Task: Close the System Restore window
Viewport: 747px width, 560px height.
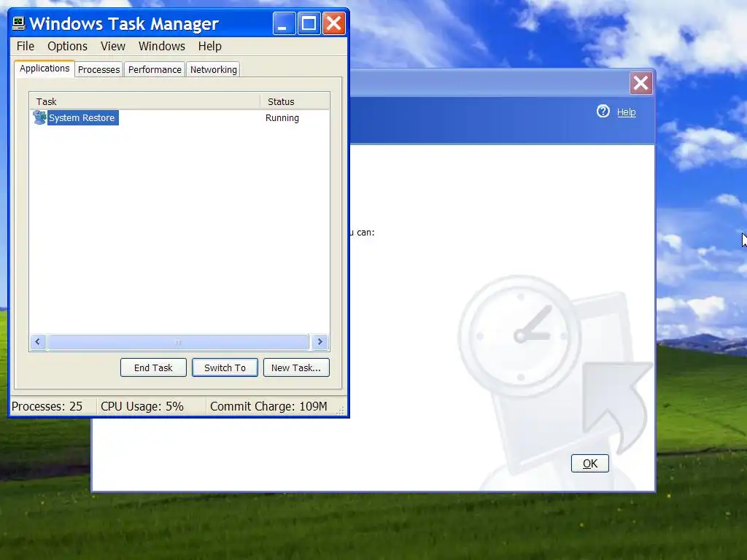Action: click(640, 83)
